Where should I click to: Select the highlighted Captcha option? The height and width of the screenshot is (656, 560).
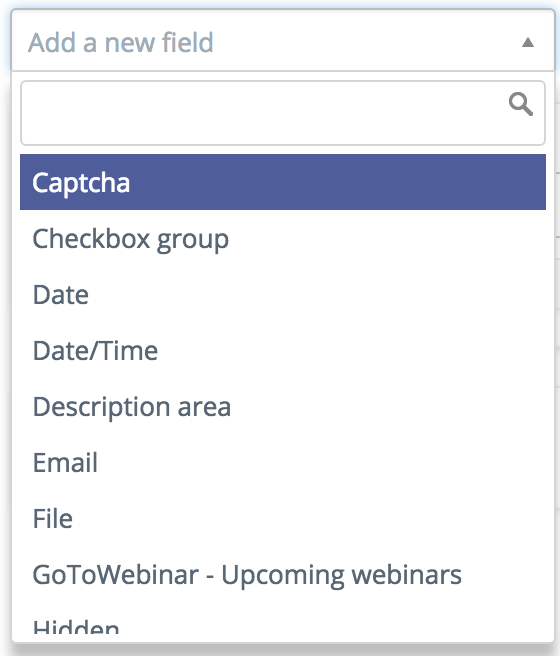(x=283, y=182)
